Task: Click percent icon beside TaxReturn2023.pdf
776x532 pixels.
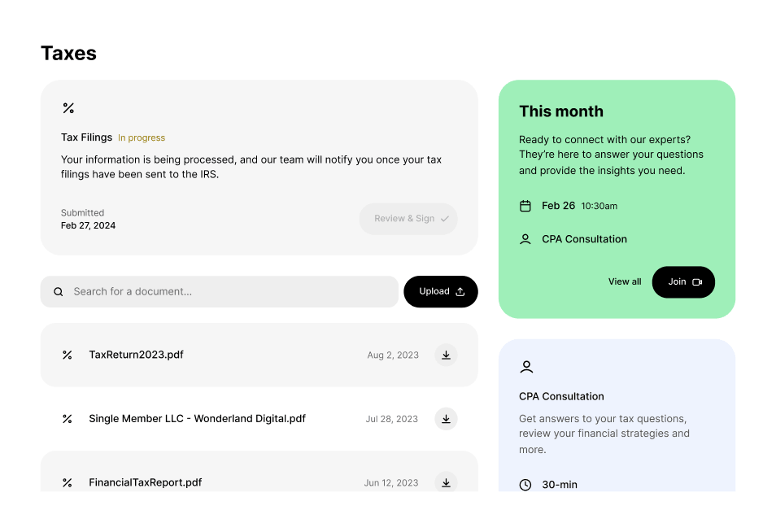Action: pyautogui.click(x=68, y=355)
